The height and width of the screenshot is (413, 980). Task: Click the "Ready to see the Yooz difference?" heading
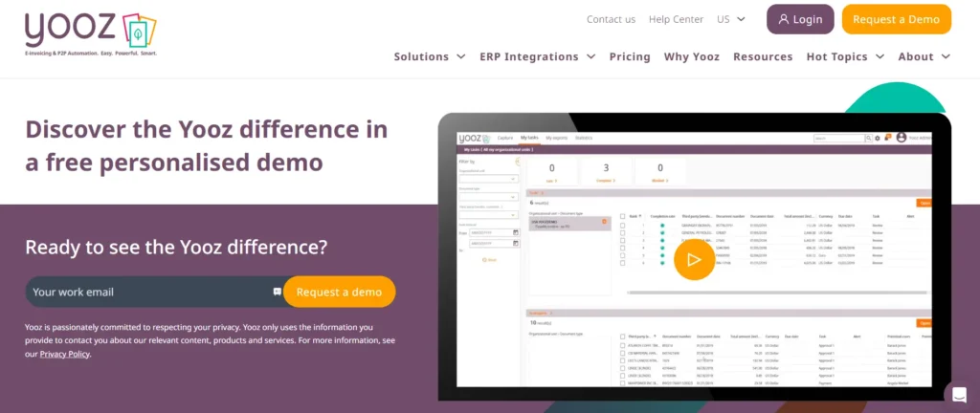point(176,247)
